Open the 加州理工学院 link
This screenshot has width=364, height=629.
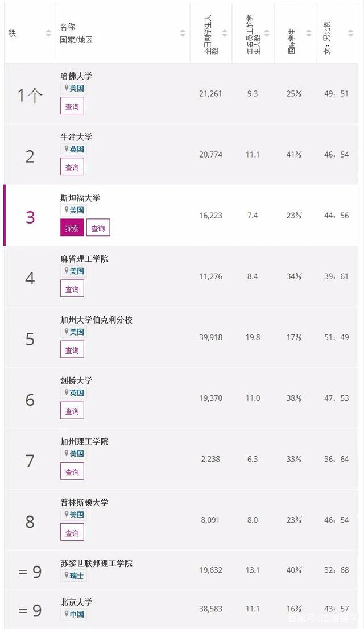coord(84,441)
